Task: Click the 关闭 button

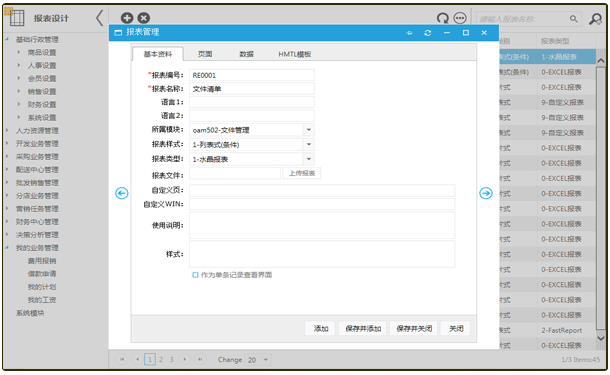Action: [x=456, y=329]
